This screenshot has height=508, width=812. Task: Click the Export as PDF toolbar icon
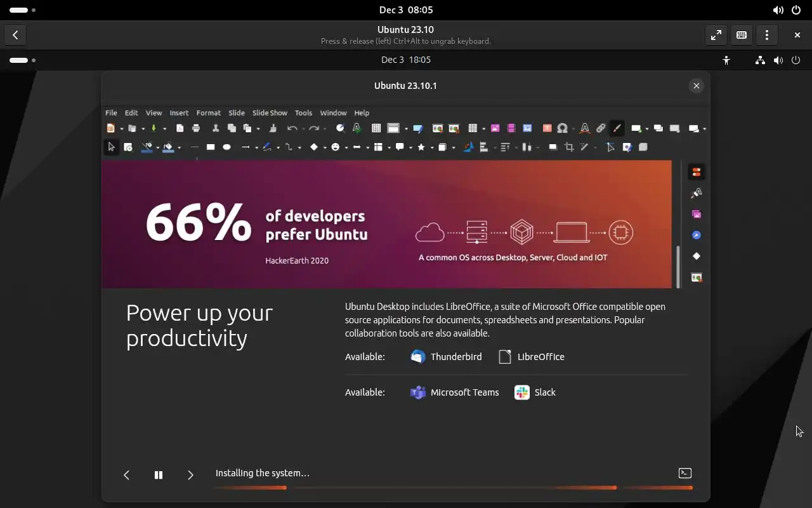pyautogui.click(x=180, y=128)
